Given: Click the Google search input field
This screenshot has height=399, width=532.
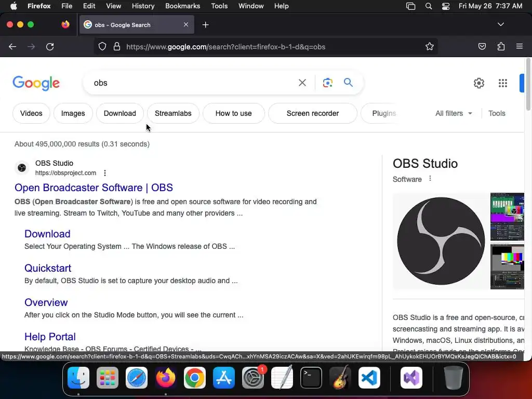Looking at the screenshot, I should pyautogui.click(x=193, y=83).
